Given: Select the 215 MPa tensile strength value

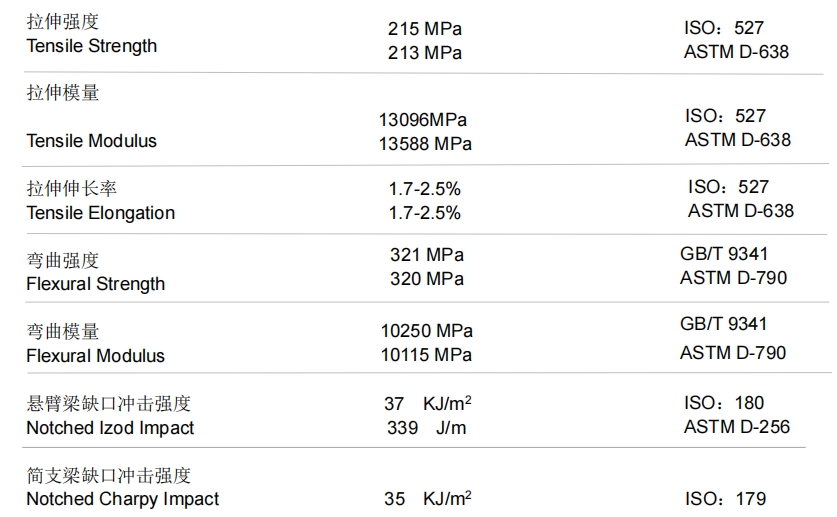Looking at the screenshot, I should click(x=425, y=29).
